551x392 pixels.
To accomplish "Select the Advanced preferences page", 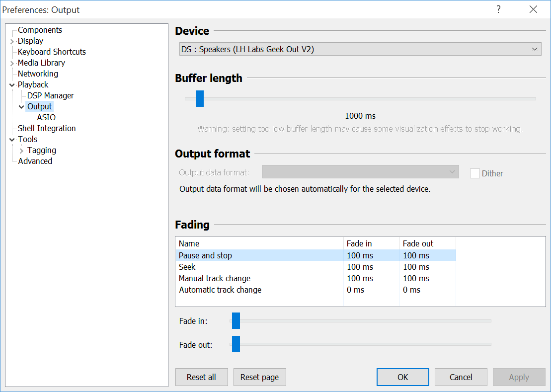I will [x=35, y=161].
